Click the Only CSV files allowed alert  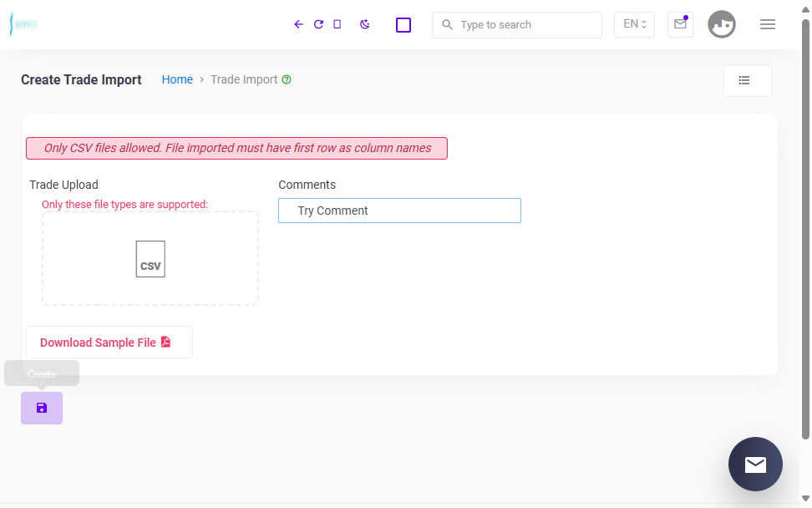click(236, 148)
